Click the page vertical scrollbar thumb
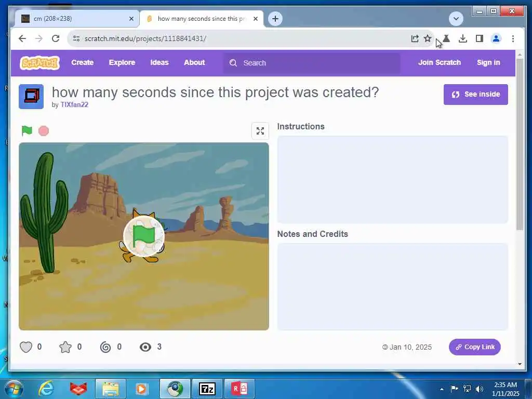 (520, 144)
